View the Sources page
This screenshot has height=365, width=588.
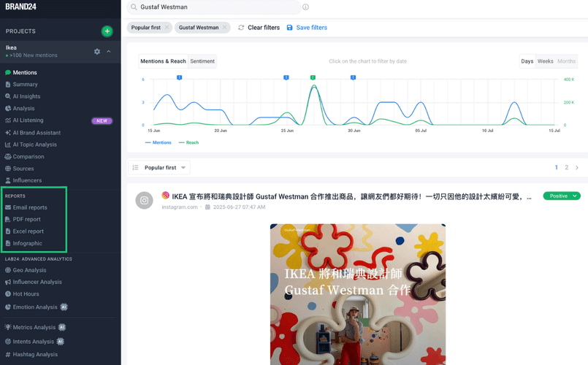point(23,169)
